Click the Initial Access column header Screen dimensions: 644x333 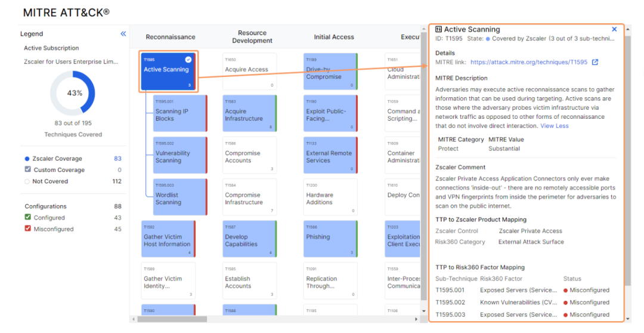point(334,37)
